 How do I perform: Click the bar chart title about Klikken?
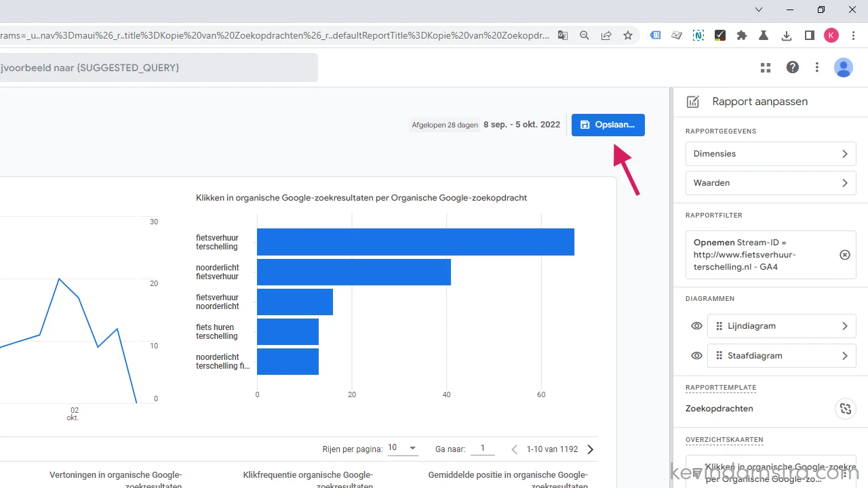point(361,198)
